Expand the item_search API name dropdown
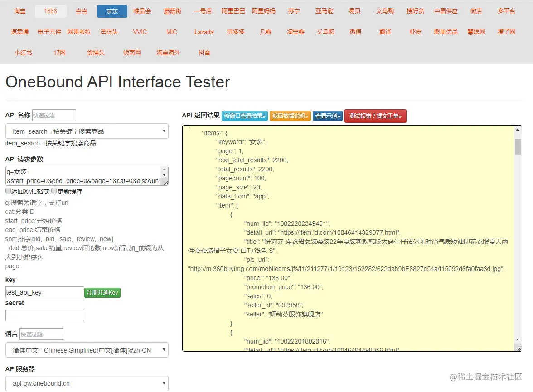Screen dimensions: 533x392 pyautogui.click(x=87, y=131)
